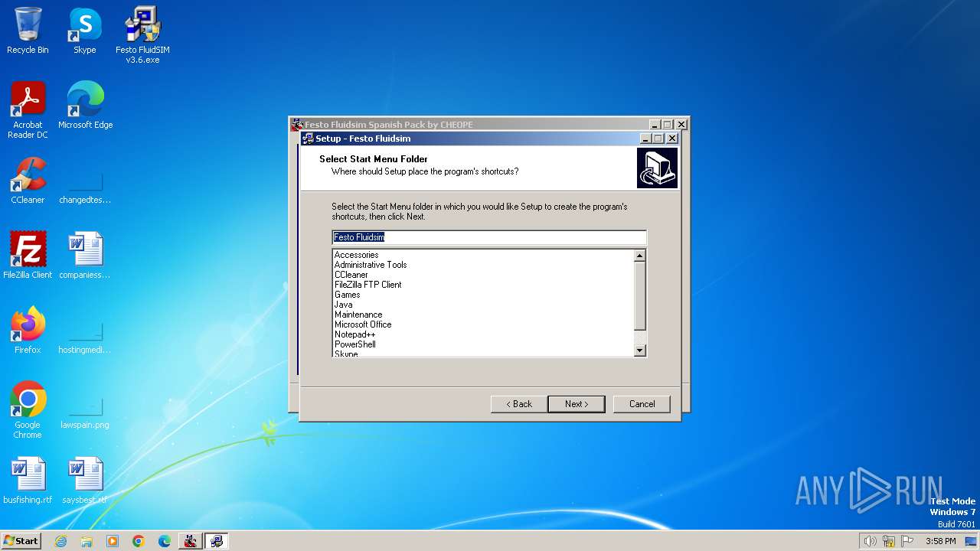Viewport: 980px width, 551px height.
Task: Open Edge from the taskbar
Action: click(165, 541)
